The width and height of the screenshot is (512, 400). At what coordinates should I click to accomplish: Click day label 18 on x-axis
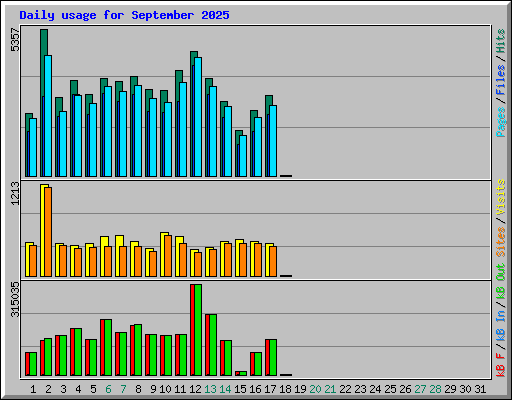pyautogui.click(x=285, y=389)
